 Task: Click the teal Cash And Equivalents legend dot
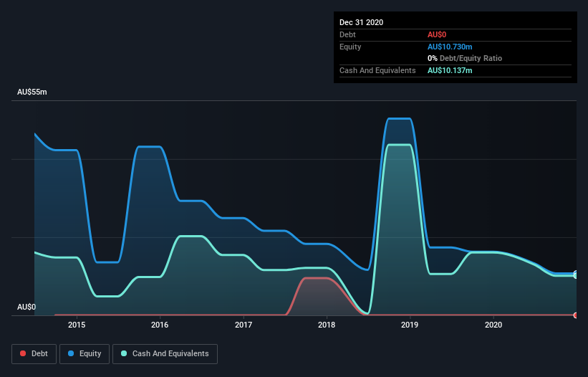[124, 353]
